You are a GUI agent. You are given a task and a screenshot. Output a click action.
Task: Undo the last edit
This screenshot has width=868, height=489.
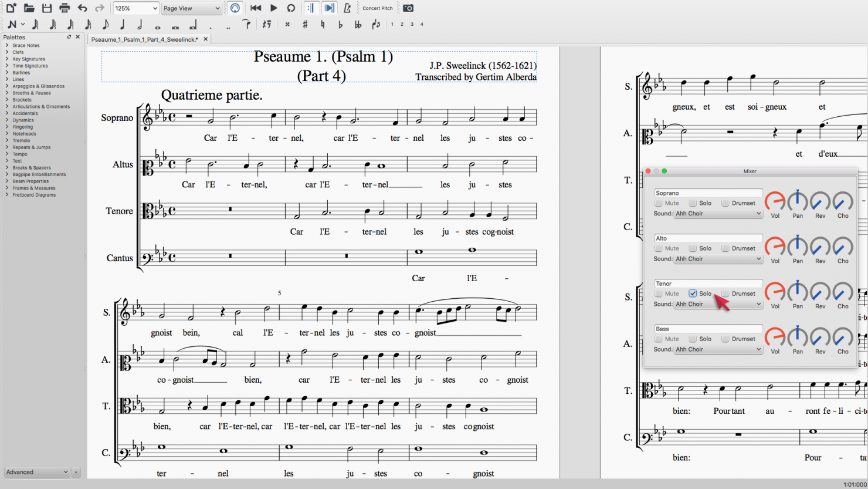point(82,8)
